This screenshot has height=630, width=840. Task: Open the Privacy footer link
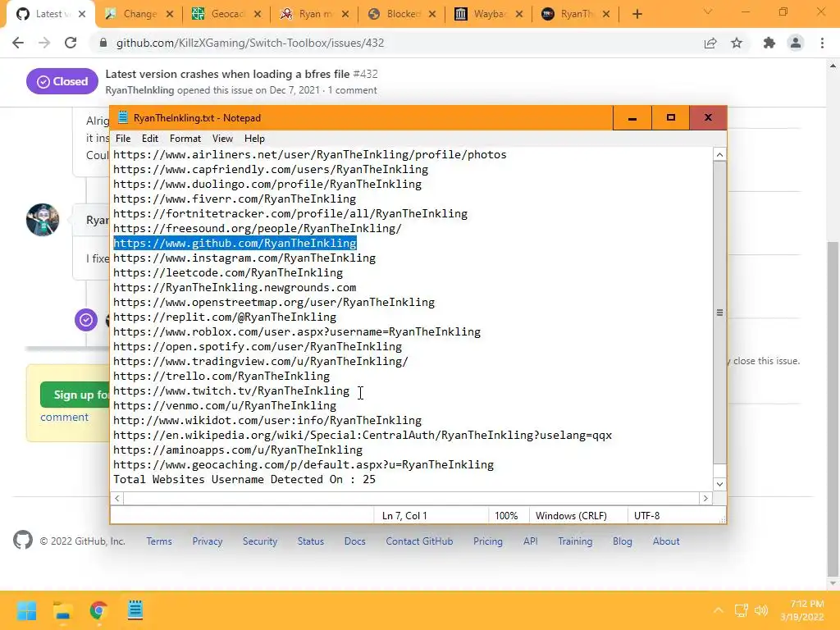208,541
